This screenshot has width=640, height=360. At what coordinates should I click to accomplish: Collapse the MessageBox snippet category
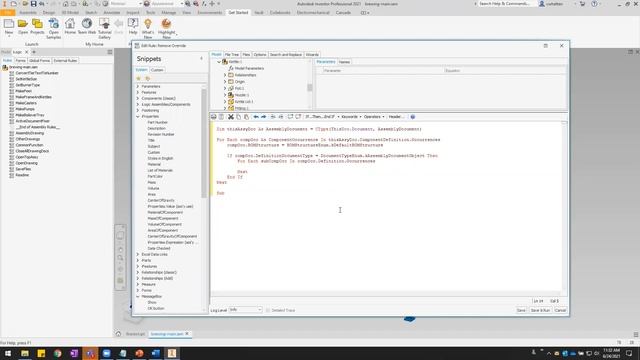138,296
